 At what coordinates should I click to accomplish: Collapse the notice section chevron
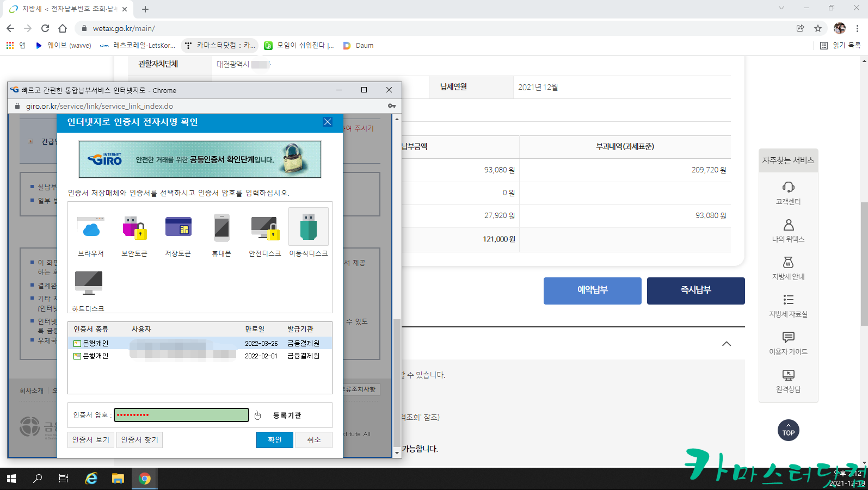pos(727,344)
